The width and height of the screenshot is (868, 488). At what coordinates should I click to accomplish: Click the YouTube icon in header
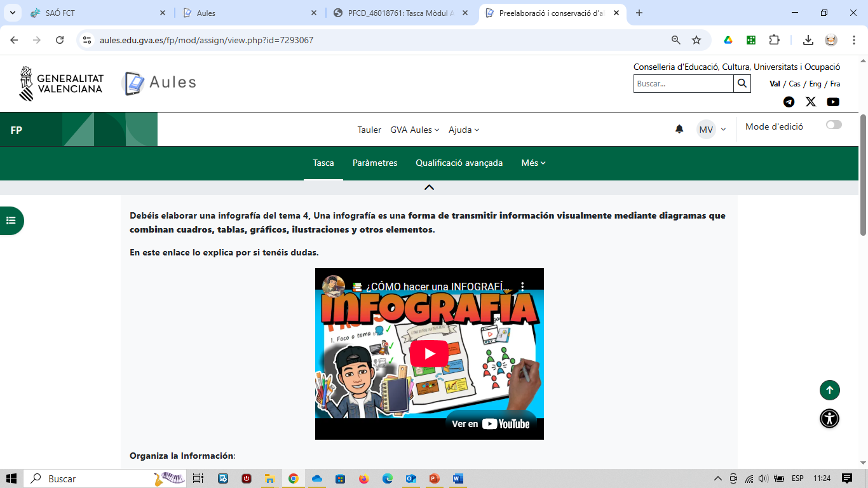point(833,102)
